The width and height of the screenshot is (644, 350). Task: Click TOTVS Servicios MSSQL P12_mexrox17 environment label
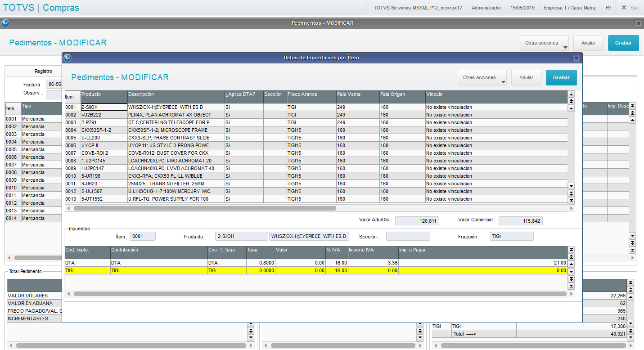tap(418, 8)
